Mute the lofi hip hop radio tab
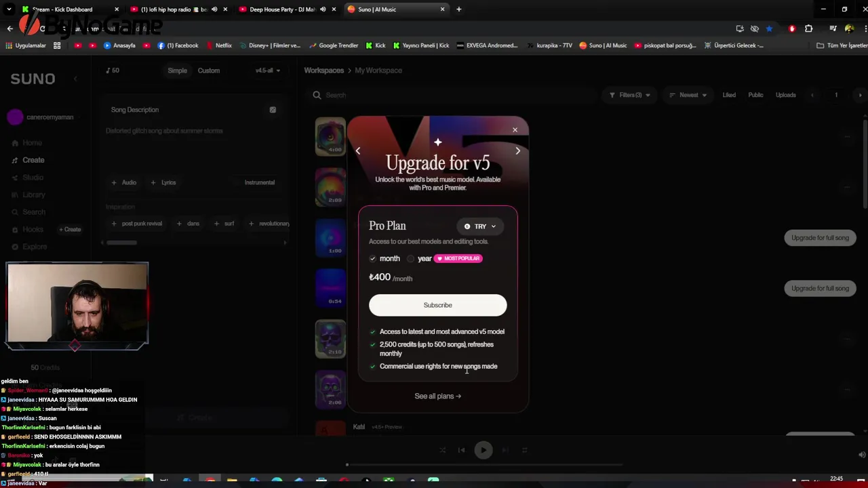Screen dimensions: 868x488 tap(214, 9)
